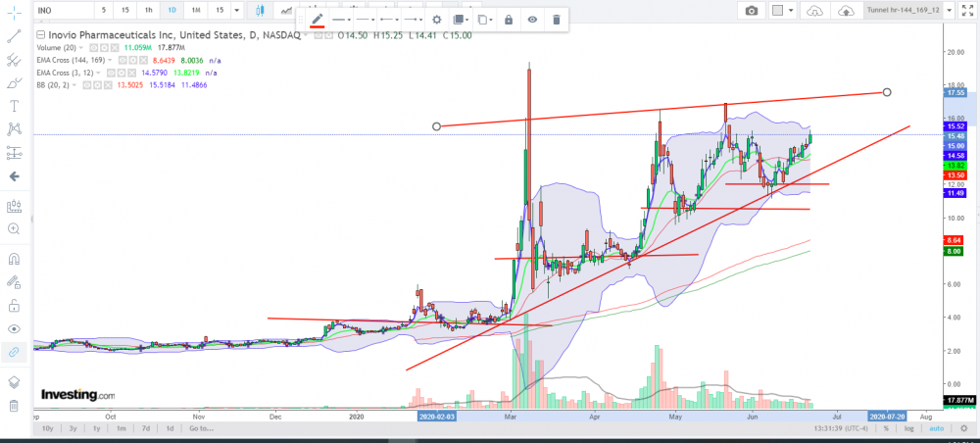Open the interval dropdown arrow
Image resolution: width=980 pixels, height=443 pixels.
coord(236,11)
